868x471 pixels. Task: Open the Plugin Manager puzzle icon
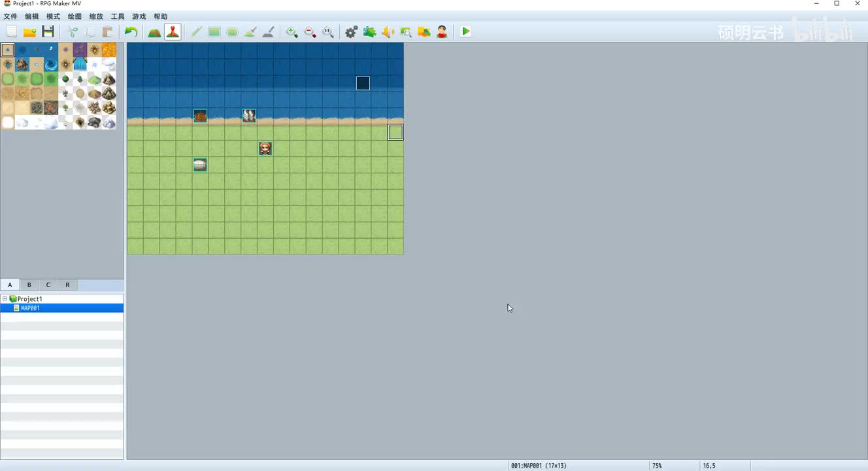(x=369, y=31)
